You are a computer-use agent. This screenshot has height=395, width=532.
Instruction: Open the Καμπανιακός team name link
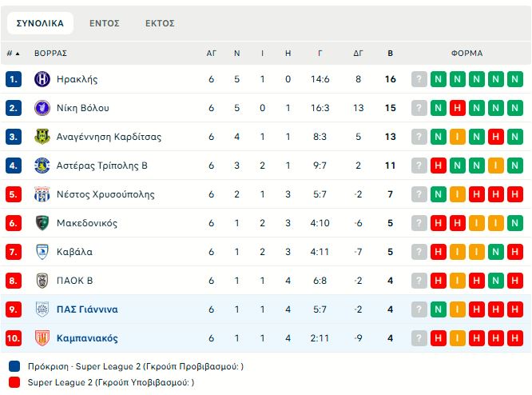(87, 338)
